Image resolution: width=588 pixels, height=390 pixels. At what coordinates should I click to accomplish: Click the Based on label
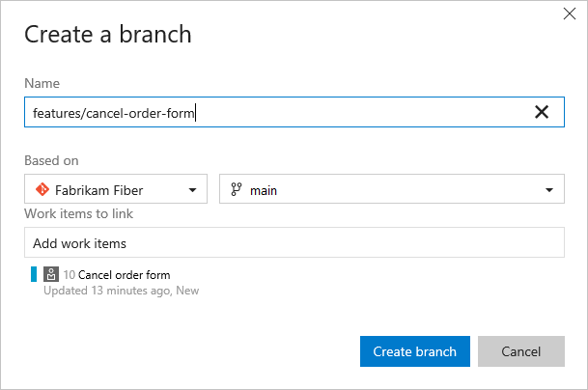(x=51, y=159)
